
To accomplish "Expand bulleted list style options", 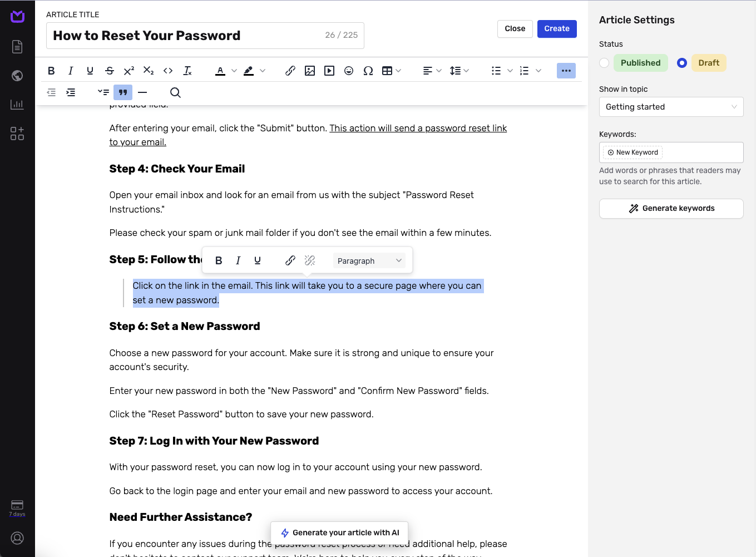I will [510, 71].
